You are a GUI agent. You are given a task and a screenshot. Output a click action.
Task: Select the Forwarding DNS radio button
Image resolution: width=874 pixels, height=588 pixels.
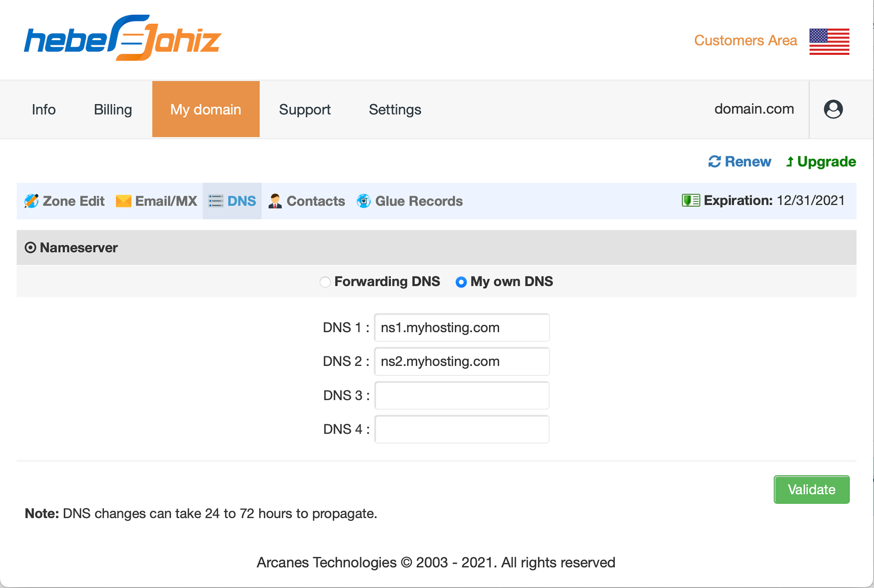pyautogui.click(x=325, y=282)
